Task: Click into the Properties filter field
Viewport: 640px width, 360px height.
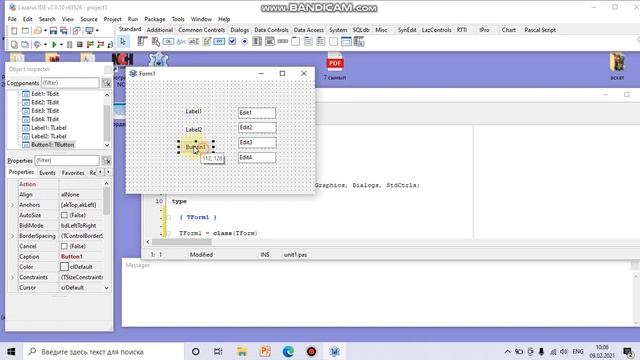Action: point(67,160)
